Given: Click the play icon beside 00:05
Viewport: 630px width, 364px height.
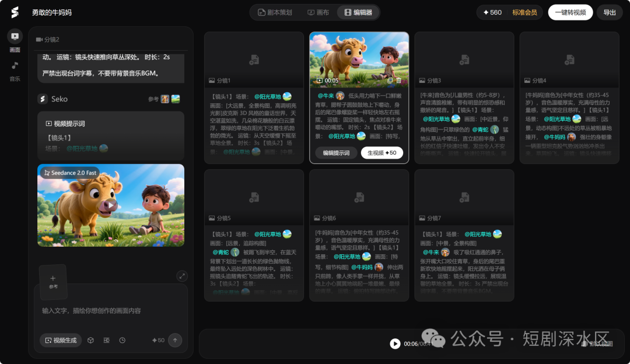Looking at the screenshot, I should coord(320,80).
